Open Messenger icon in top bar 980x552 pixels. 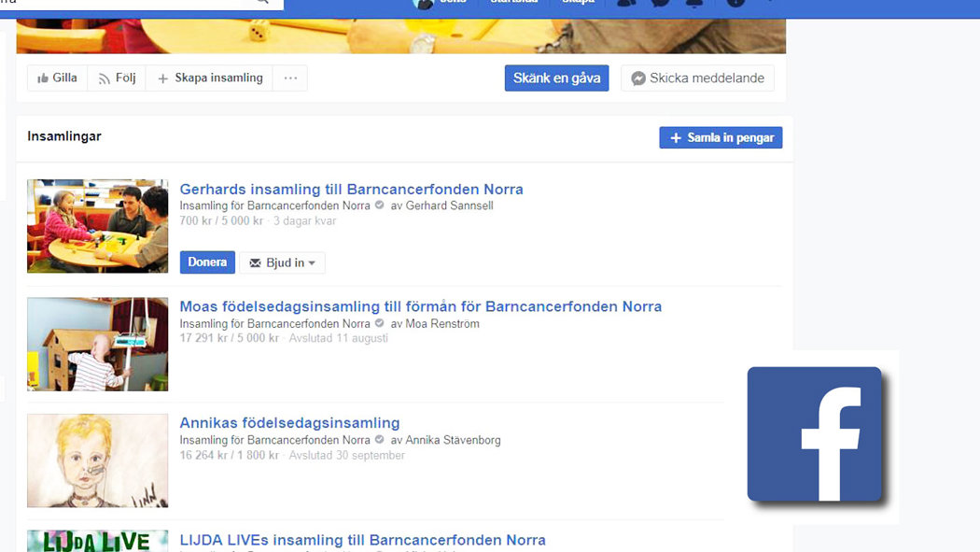pyautogui.click(x=660, y=3)
